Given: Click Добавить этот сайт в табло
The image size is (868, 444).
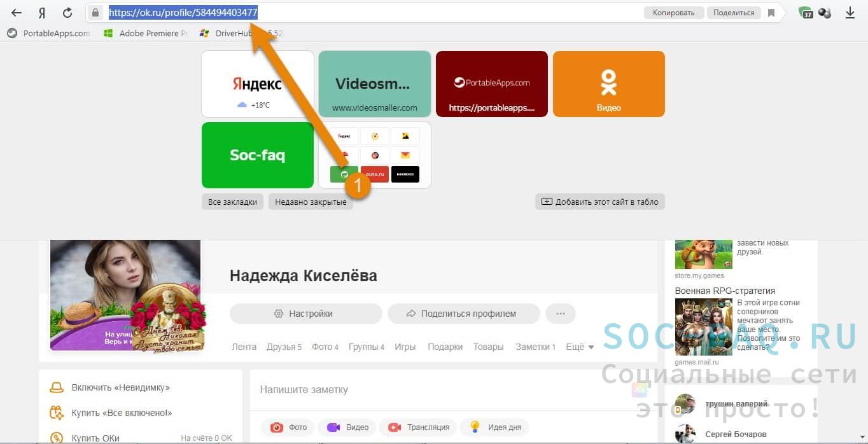Looking at the screenshot, I should 600,202.
